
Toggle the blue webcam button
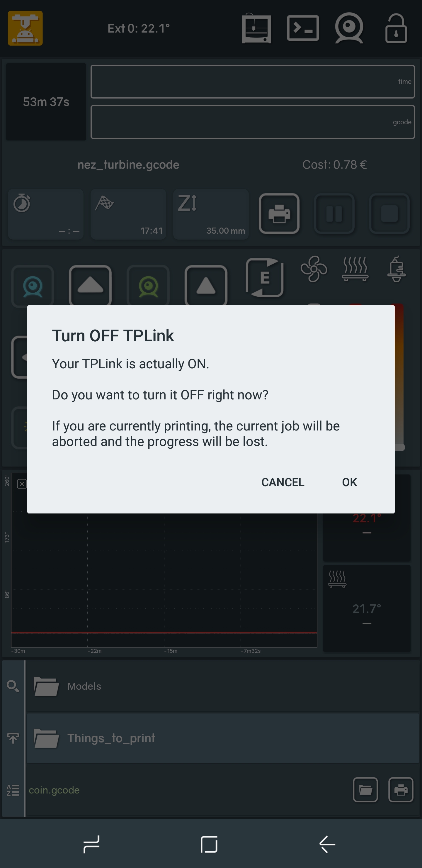(x=33, y=286)
